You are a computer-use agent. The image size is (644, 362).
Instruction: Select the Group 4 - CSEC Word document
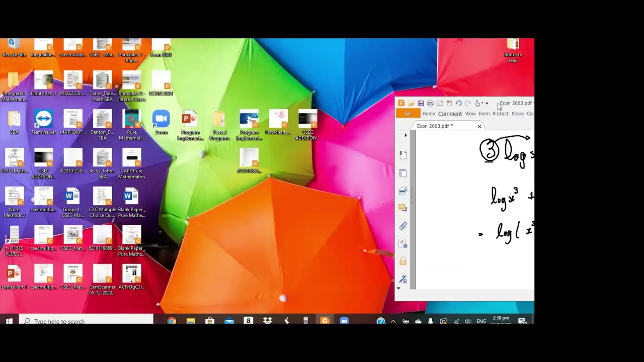(72, 203)
